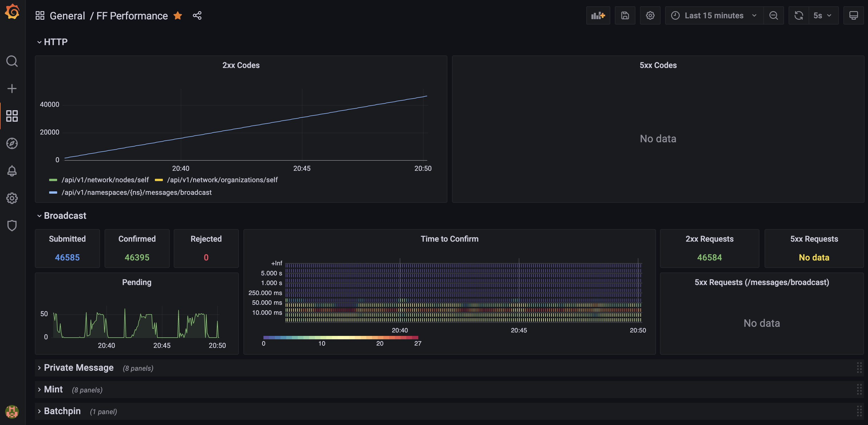Click the +Inf heatmap axis label

(277, 263)
